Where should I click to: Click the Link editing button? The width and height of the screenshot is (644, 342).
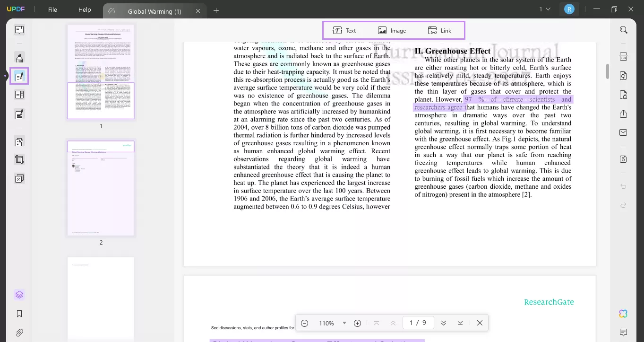pyautogui.click(x=440, y=30)
